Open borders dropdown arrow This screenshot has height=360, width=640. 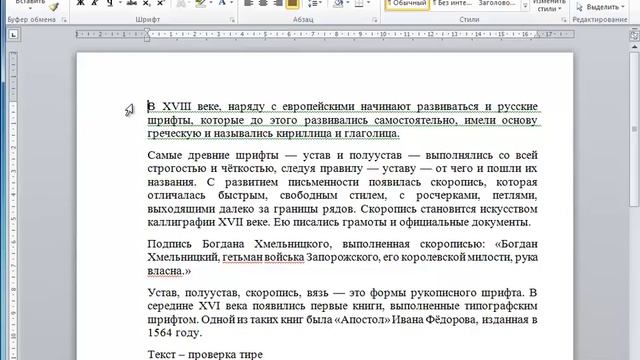(x=369, y=3)
